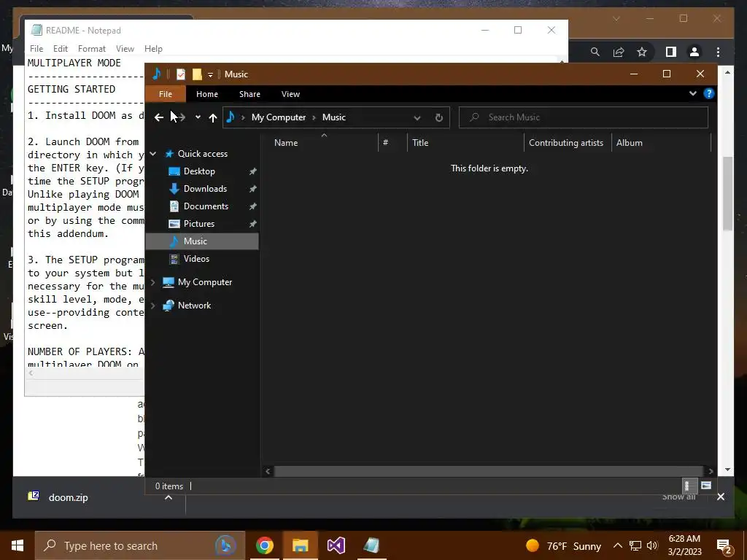This screenshot has width=747, height=560.
Task: Refresh the Music folder
Action: coord(438,117)
